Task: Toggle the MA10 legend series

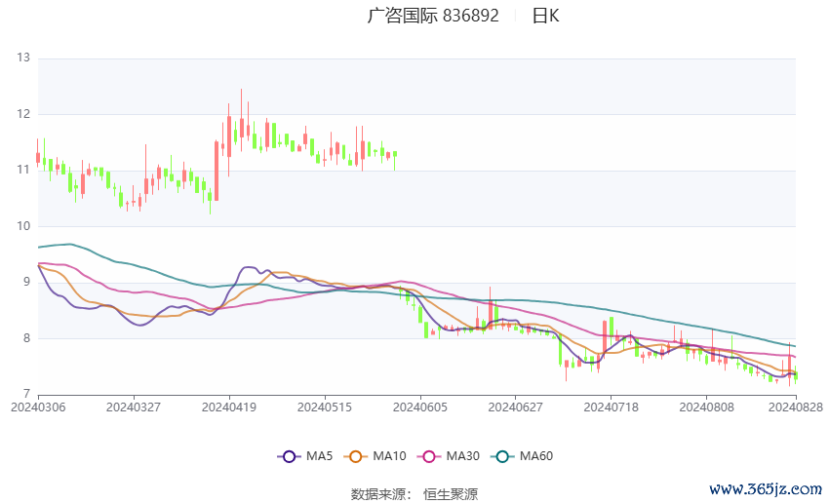Action: pyautogui.click(x=375, y=456)
